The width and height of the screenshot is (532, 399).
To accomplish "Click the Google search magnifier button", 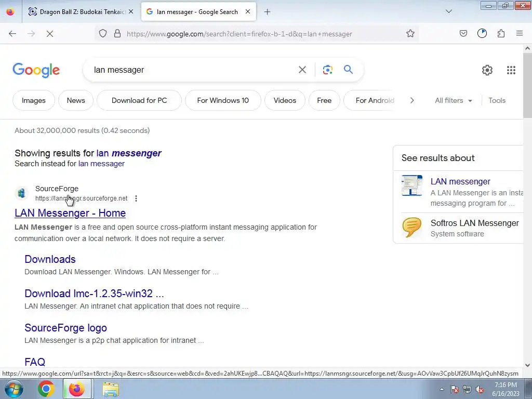I will pos(348,70).
